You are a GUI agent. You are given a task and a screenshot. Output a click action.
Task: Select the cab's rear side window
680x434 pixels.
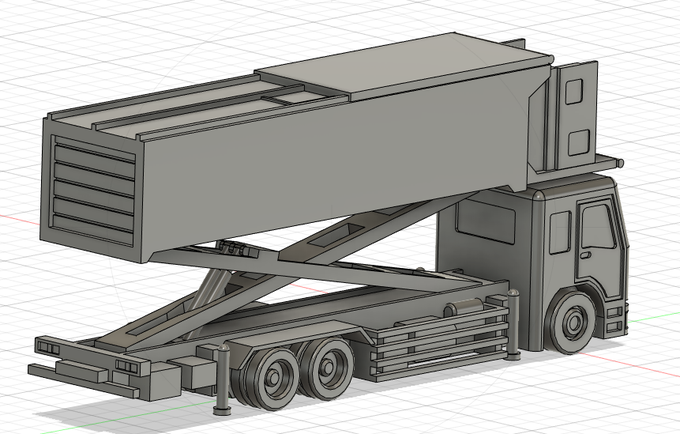(560, 233)
